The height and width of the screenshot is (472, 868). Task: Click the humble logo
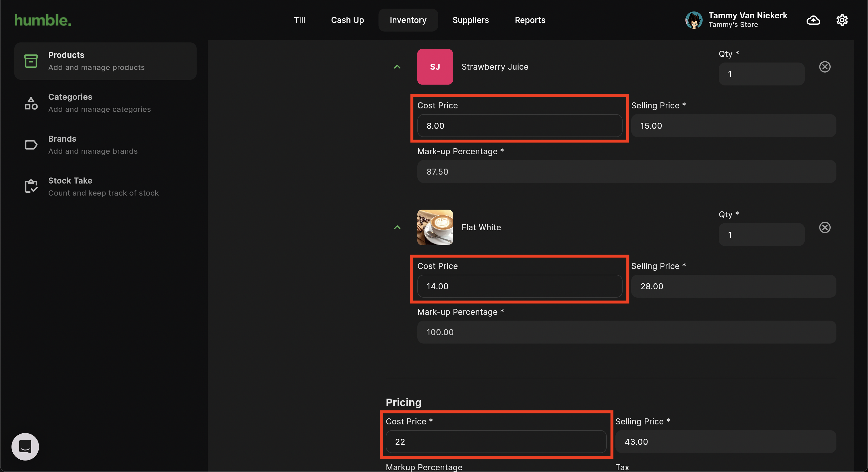pos(43,20)
